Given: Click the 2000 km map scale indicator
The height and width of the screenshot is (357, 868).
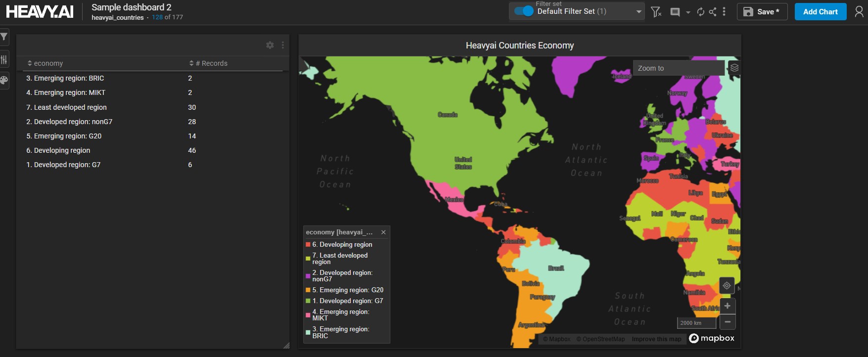Looking at the screenshot, I should (x=696, y=323).
